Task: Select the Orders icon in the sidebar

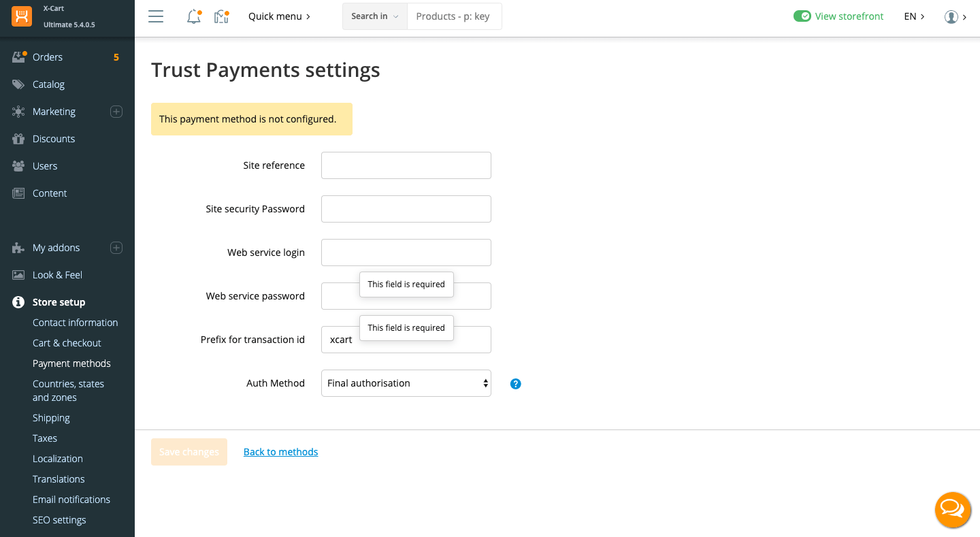Action: [18, 56]
